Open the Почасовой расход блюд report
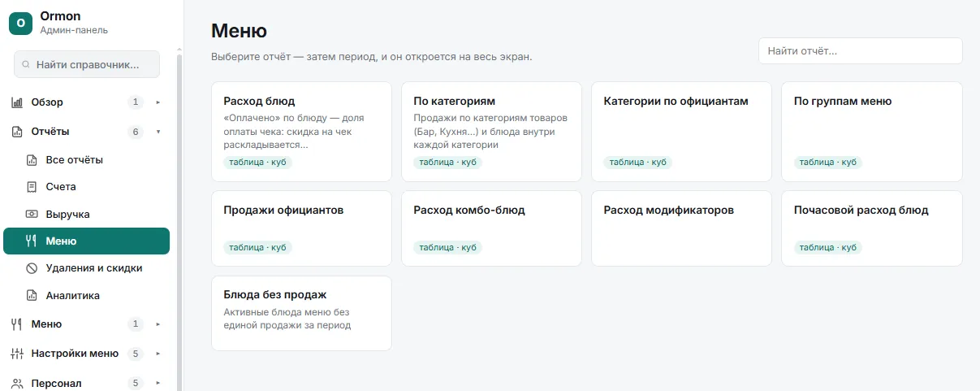 click(871, 228)
